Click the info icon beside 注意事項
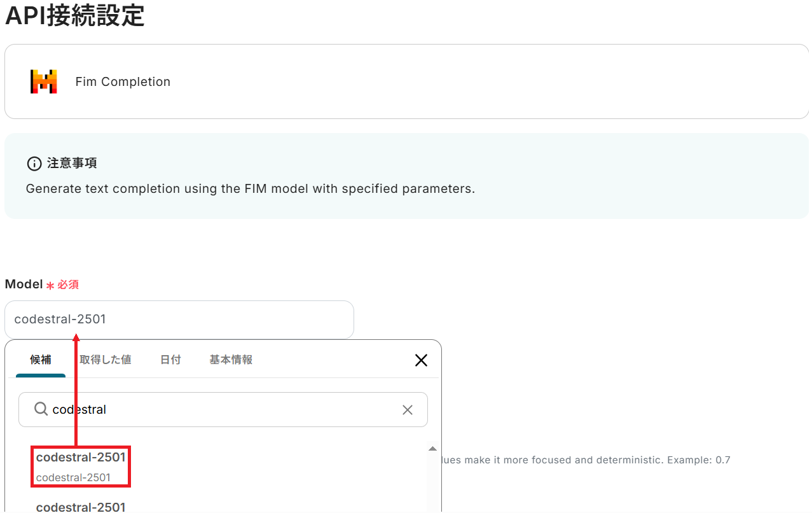The image size is (812, 513). tap(34, 164)
